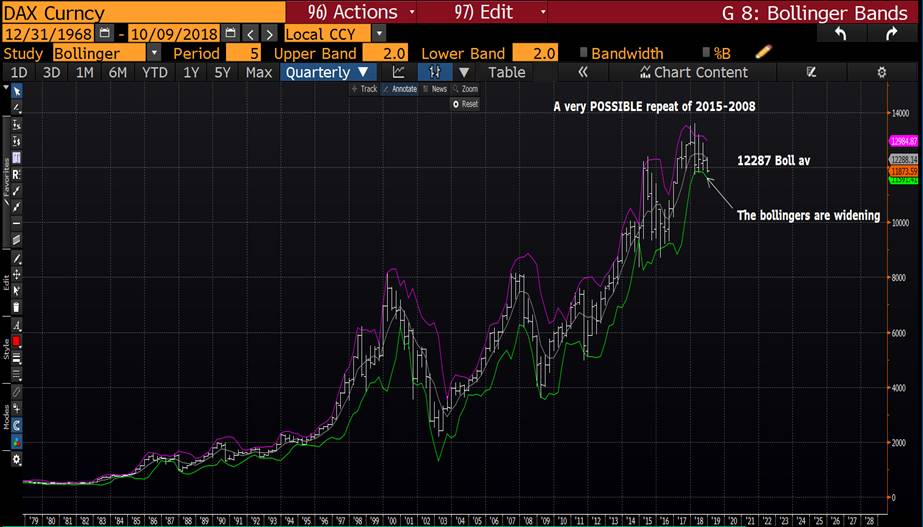923x527 pixels.
Task: Click the end date 10/09/2018 field
Action: coord(174,34)
